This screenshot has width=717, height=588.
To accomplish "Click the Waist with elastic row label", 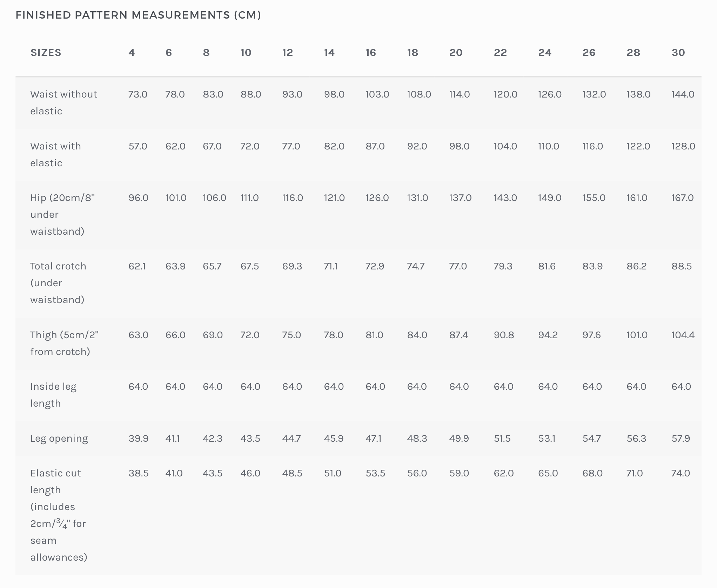I will (x=55, y=154).
